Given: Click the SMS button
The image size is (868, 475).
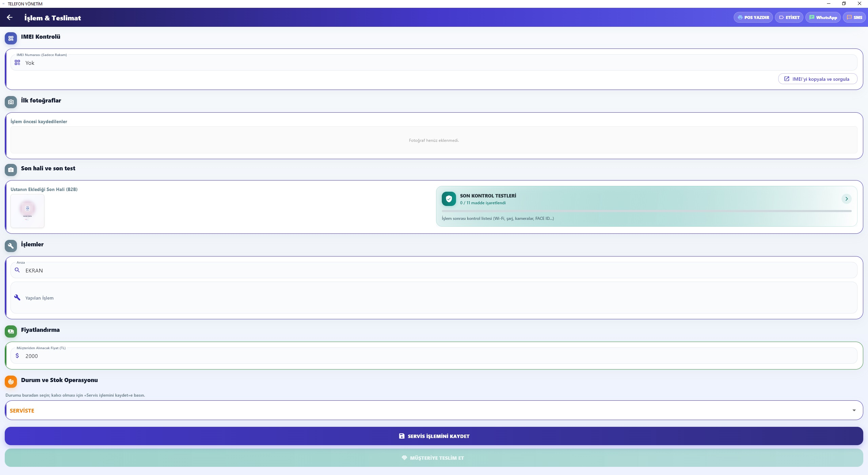Looking at the screenshot, I should [x=854, y=17].
